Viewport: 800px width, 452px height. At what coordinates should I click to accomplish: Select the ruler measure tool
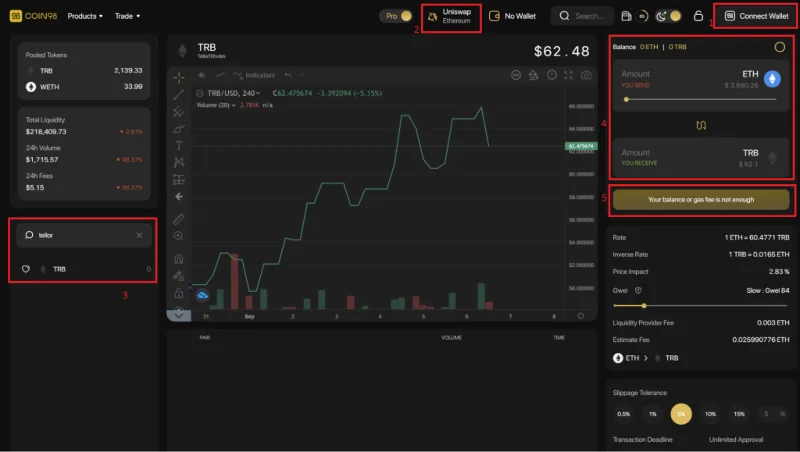coord(179,219)
